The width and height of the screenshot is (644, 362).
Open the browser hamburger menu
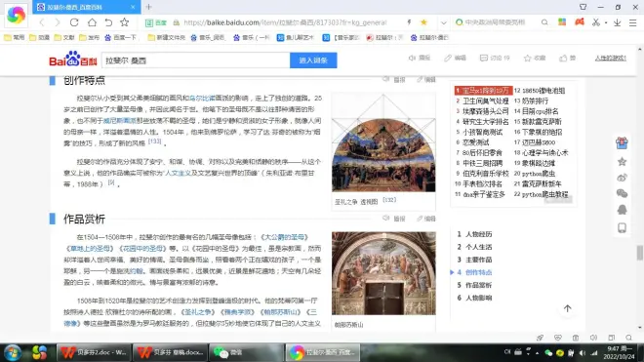tap(633, 22)
